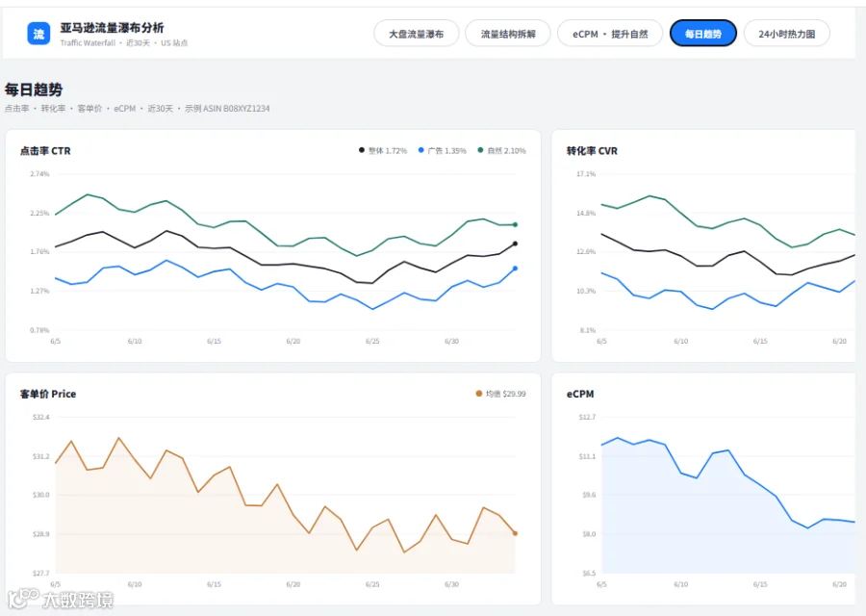This screenshot has width=866, height=616.
Task: Toggle the 广告 1.35% legend series
Action: pos(443,150)
